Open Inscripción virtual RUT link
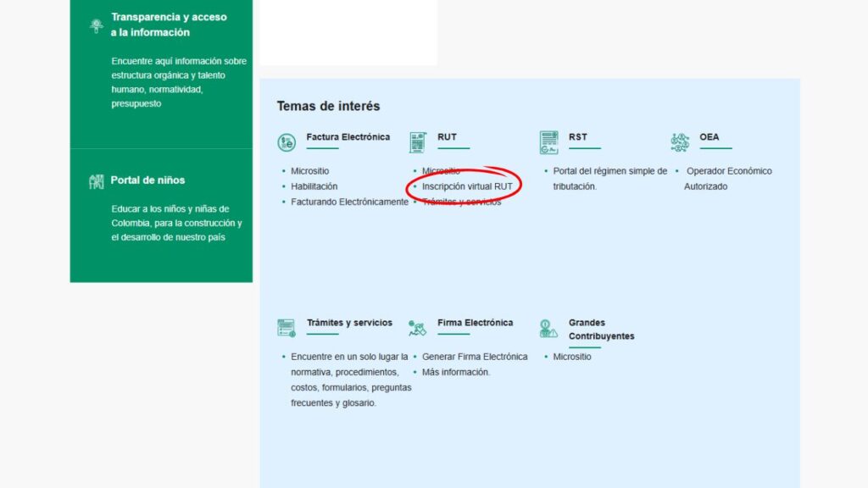Screen dimensions: 868x488 pyautogui.click(x=467, y=186)
